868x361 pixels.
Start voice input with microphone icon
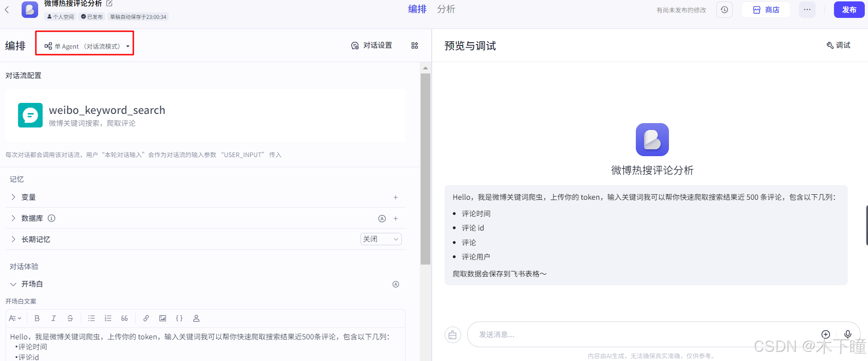click(x=848, y=334)
